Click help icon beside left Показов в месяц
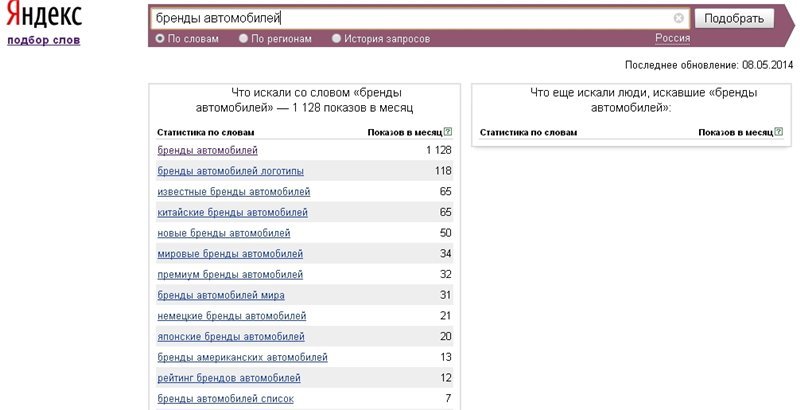This screenshot has height=410, width=800. coord(448,132)
